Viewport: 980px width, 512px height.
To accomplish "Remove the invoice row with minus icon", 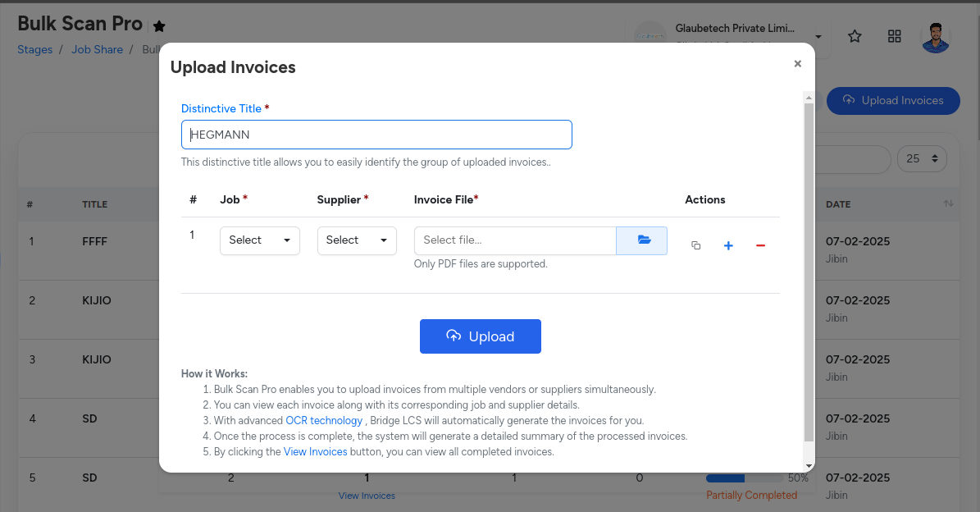I will click(760, 245).
